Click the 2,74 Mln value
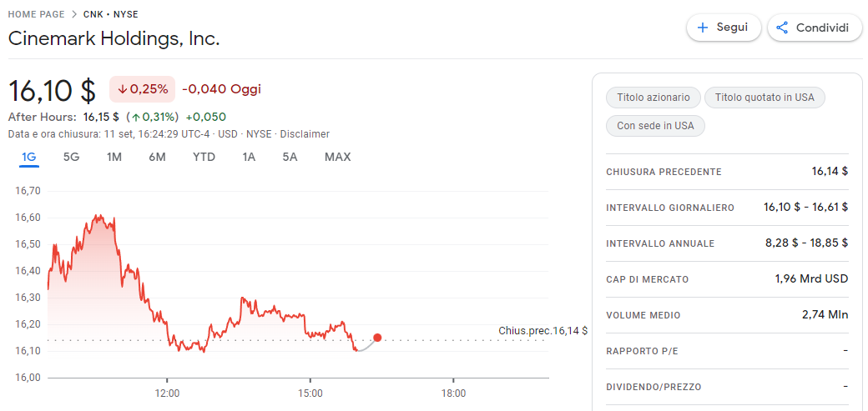 point(825,315)
